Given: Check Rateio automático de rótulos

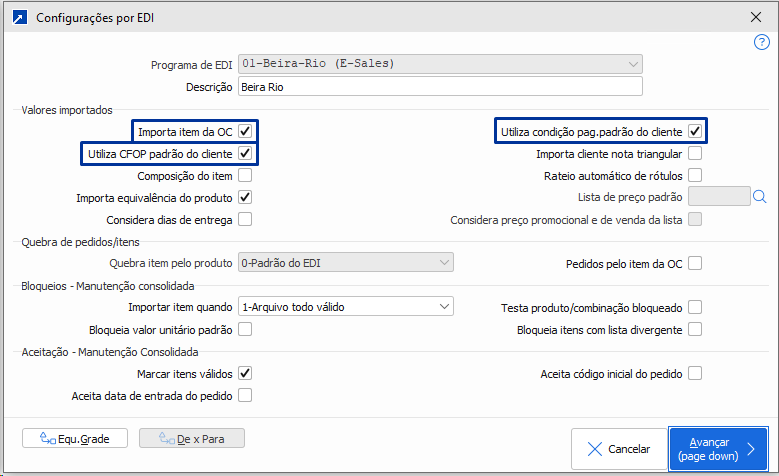Looking at the screenshot, I should [695, 176].
